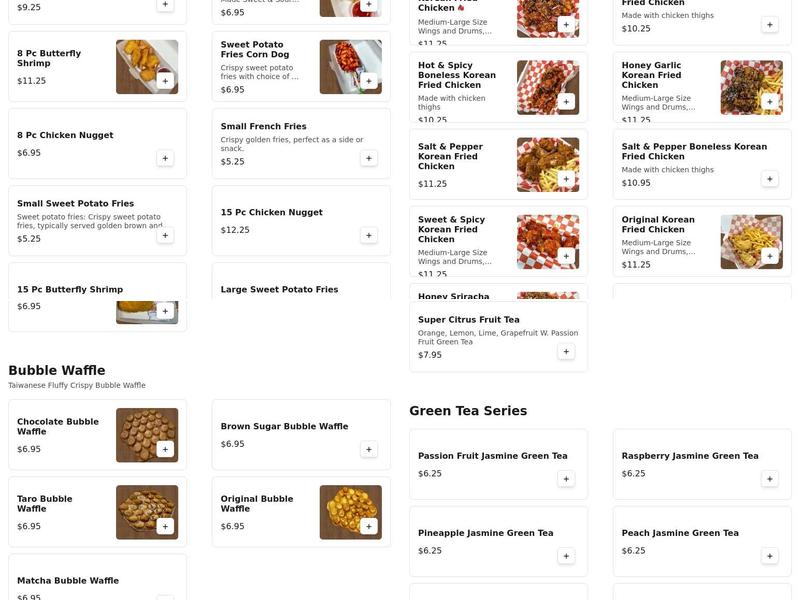Add Peach Jasmine Green Tea to order
Screen dimensions: 800x600
(769, 556)
